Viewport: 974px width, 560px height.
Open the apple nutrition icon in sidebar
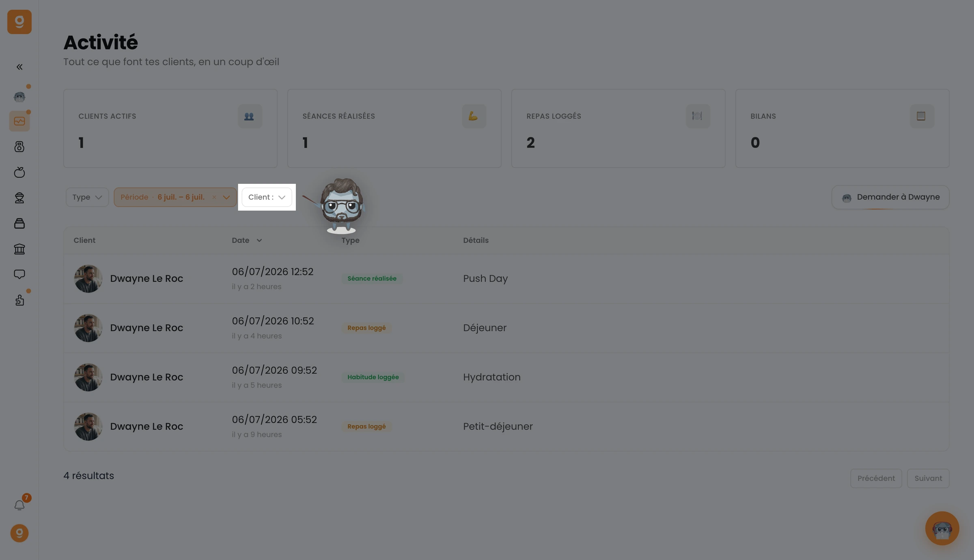pos(19,172)
